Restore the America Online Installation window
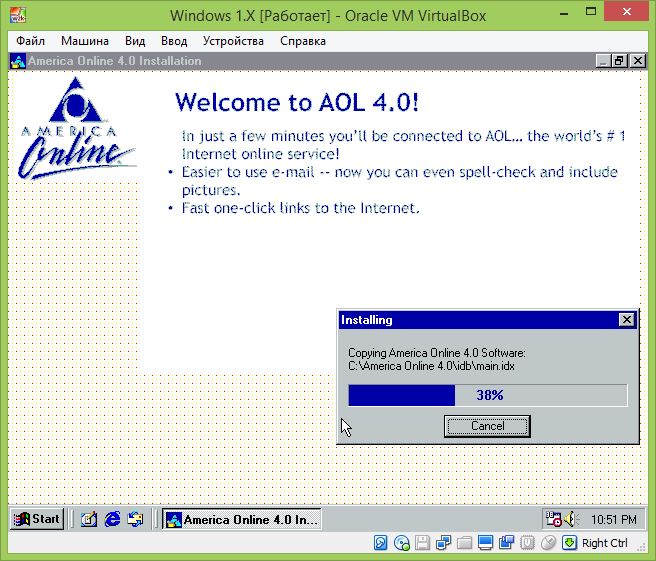Viewport: 656px width, 561px height. click(x=619, y=61)
